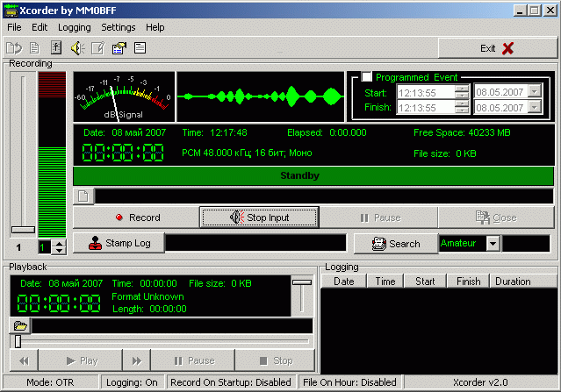Click the blank file icon beside recording path

(x=83, y=196)
